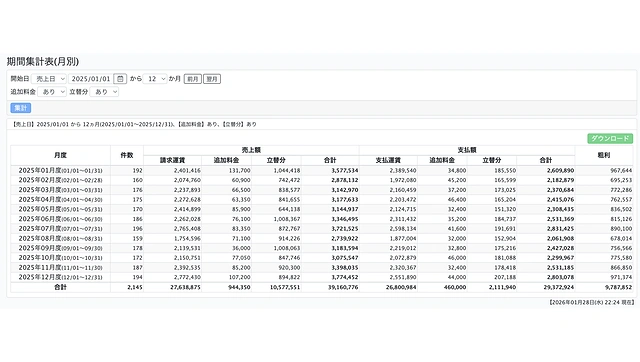Click January sales total 3,577,534
The height and width of the screenshot is (362, 640).
[345, 170]
